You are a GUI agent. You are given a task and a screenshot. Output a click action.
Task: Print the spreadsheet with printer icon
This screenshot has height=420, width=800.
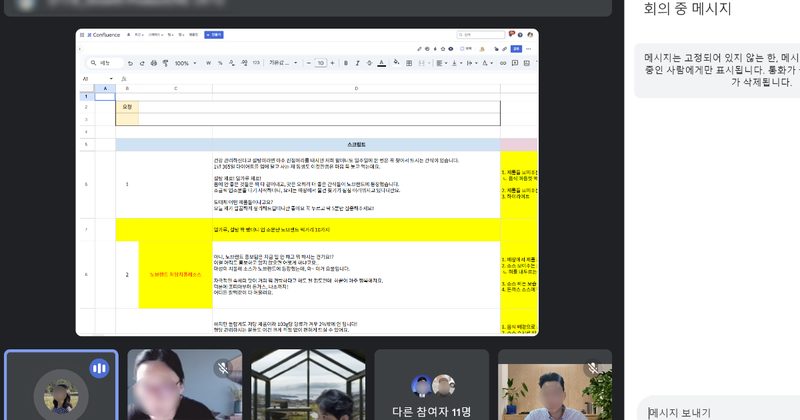pos(154,63)
